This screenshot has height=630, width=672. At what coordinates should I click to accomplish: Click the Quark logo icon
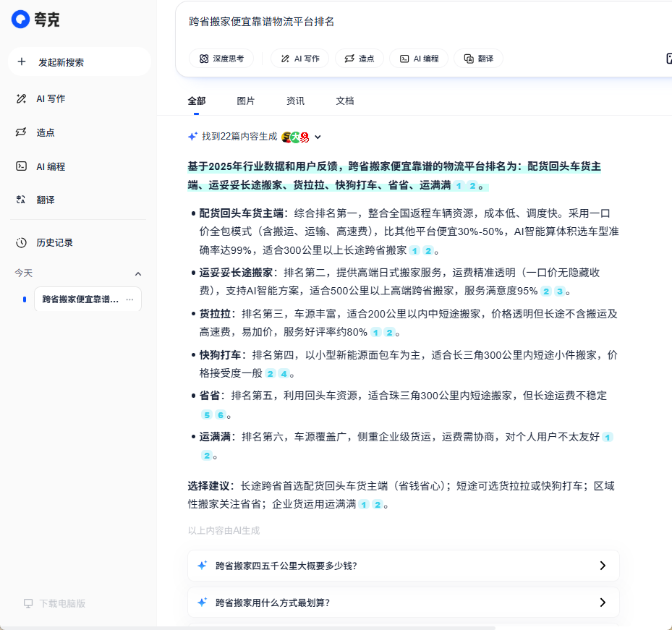(x=20, y=20)
